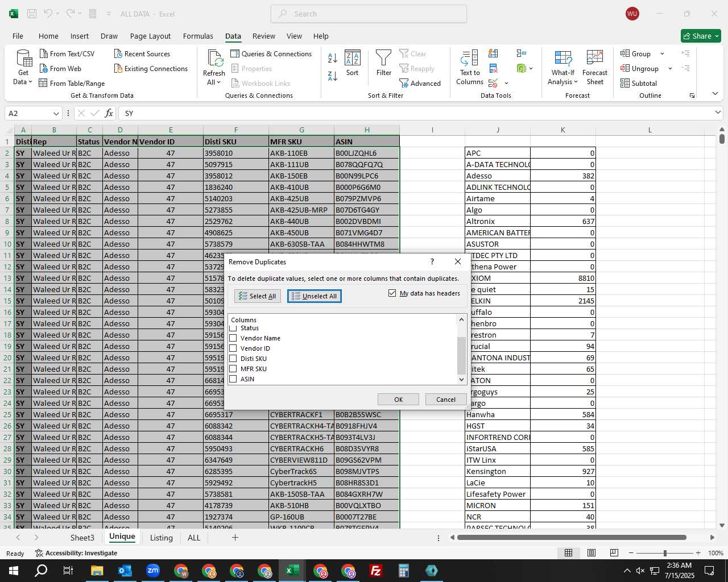Switch to the Review ribbon tab
Viewport: 728px width, 582px height.
point(264,36)
